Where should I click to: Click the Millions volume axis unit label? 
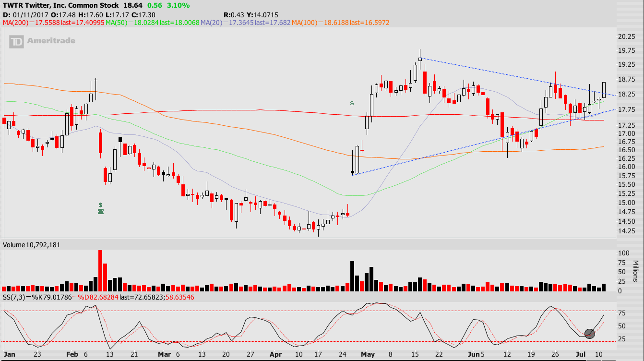click(636, 272)
